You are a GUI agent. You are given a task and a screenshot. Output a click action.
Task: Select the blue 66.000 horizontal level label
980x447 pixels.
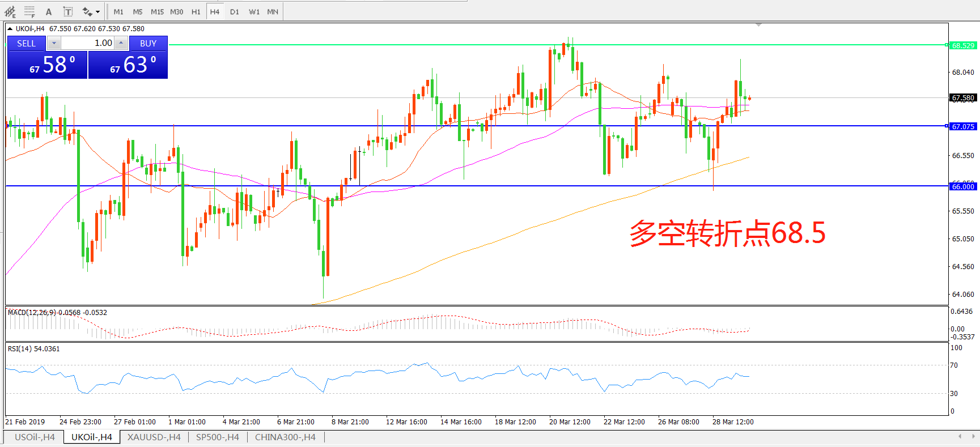click(963, 186)
